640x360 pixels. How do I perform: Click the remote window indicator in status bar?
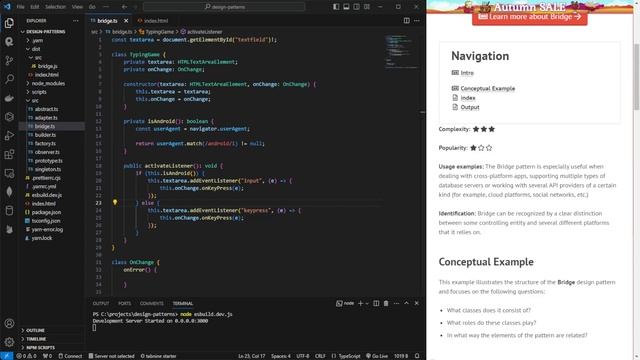pos(6,356)
